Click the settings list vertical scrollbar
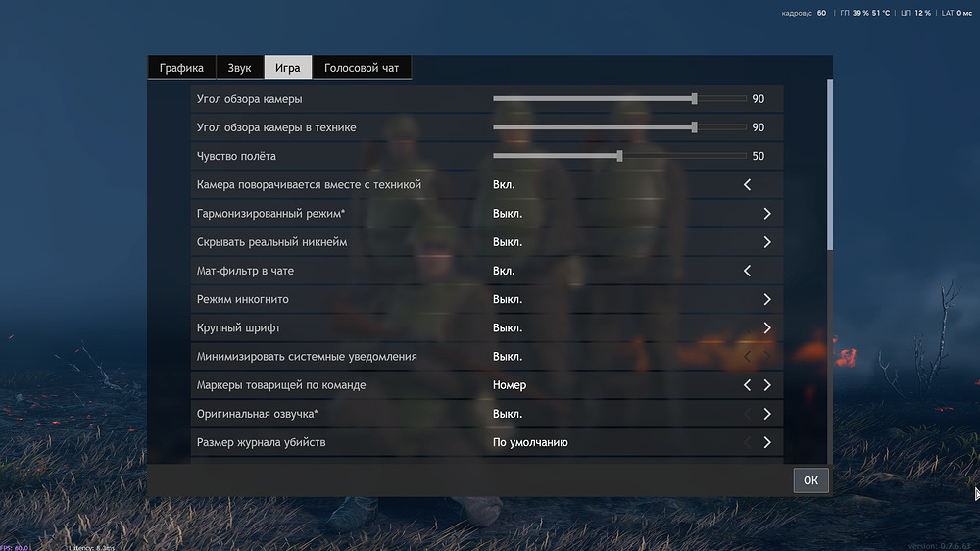Viewport: 980px width, 551px height. point(830,165)
